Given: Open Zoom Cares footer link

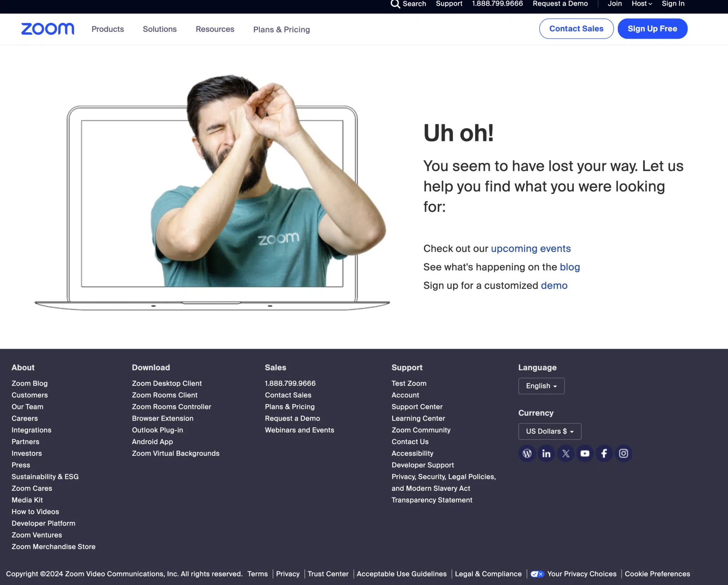Looking at the screenshot, I should 32,489.
